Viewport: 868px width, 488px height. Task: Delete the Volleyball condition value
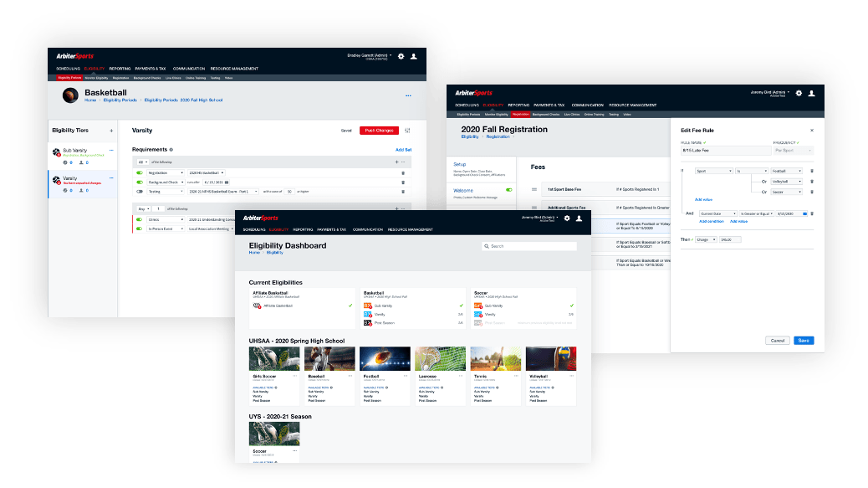pyautogui.click(x=812, y=182)
